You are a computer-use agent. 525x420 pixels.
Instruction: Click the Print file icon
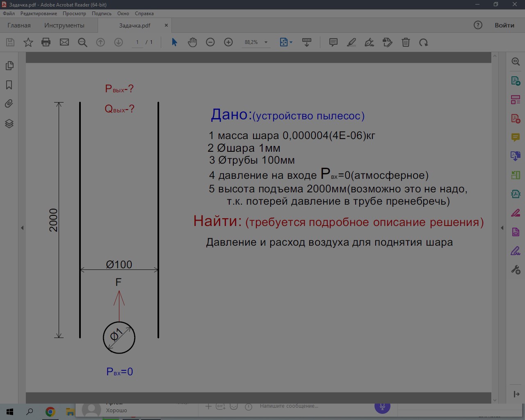point(46,42)
